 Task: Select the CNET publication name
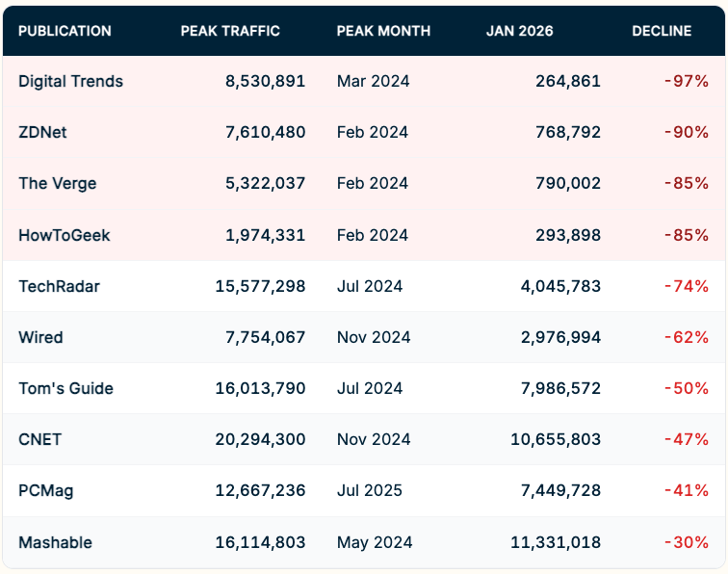coord(39,439)
